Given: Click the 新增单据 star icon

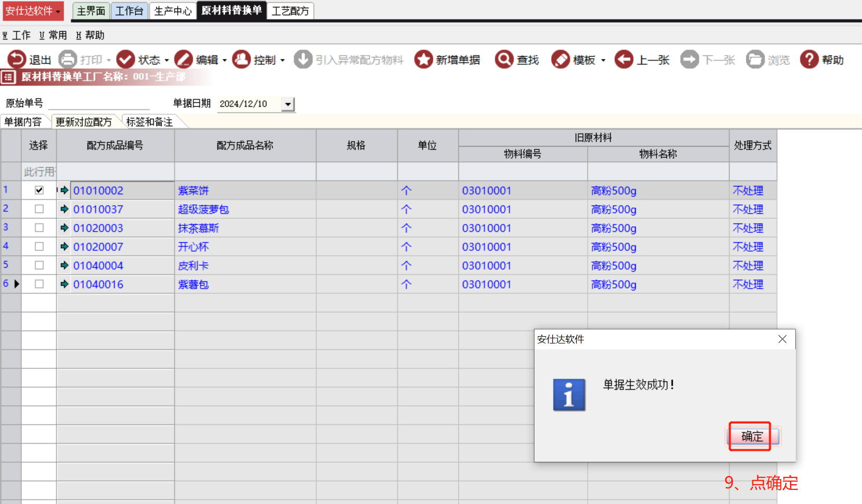Looking at the screenshot, I should point(423,59).
